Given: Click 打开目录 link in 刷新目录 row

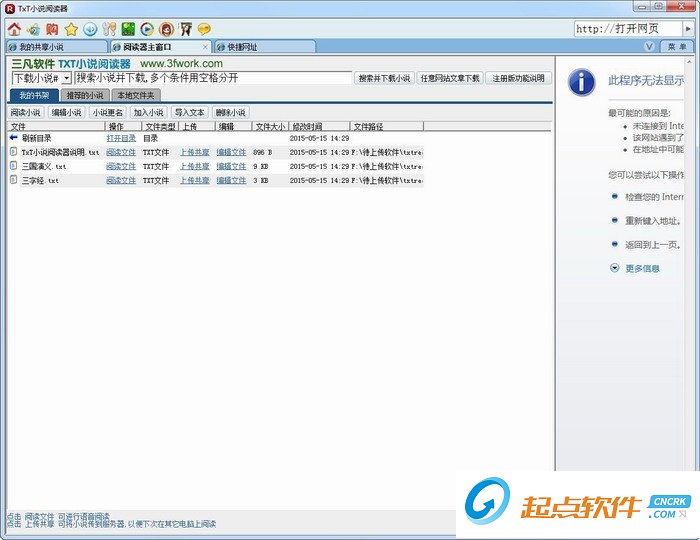Looking at the screenshot, I should 121,138.
